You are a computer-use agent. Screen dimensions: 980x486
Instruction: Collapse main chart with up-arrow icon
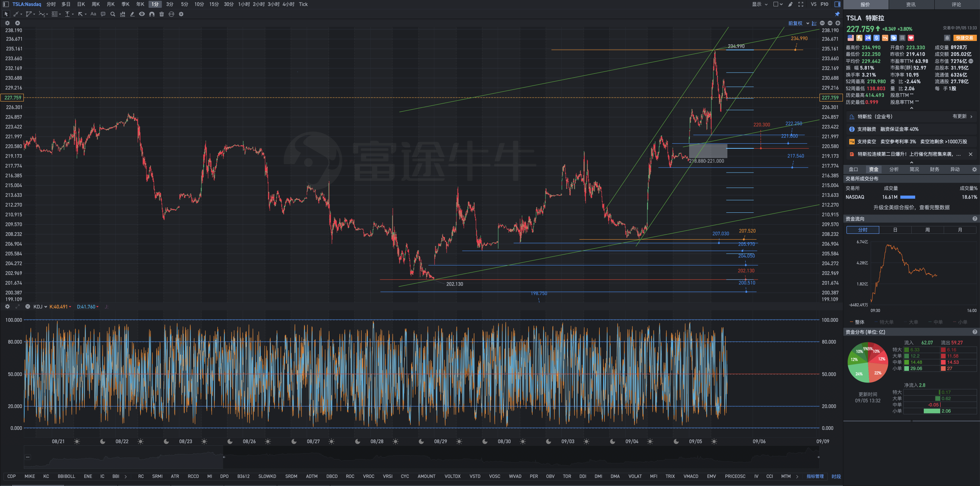17,23
